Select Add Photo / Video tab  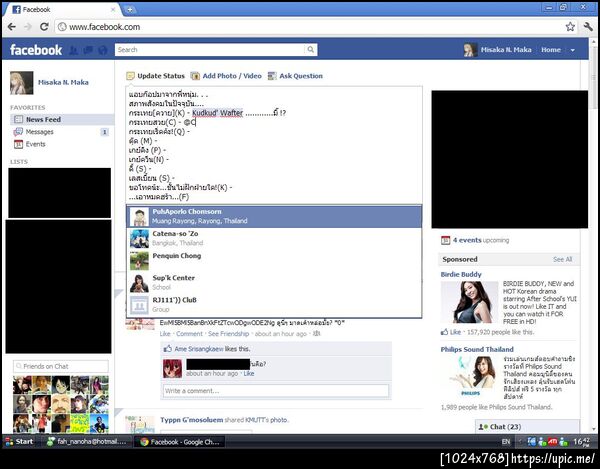(x=226, y=76)
